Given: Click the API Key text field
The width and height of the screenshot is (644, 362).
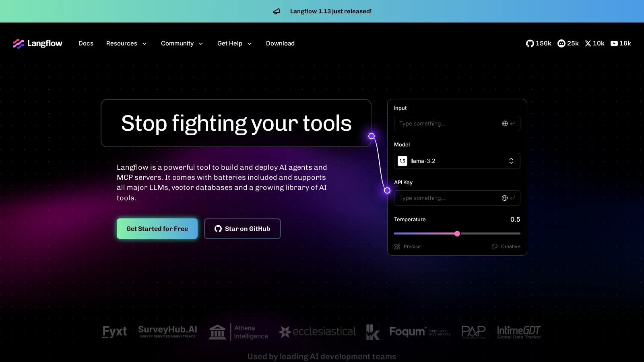Looking at the screenshot, I should click(457, 198).
